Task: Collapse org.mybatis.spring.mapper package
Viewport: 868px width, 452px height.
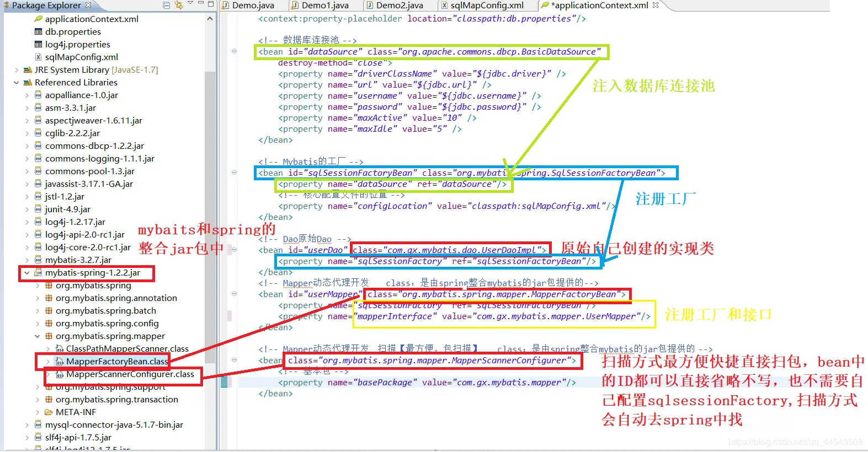Action: [38, 336]
